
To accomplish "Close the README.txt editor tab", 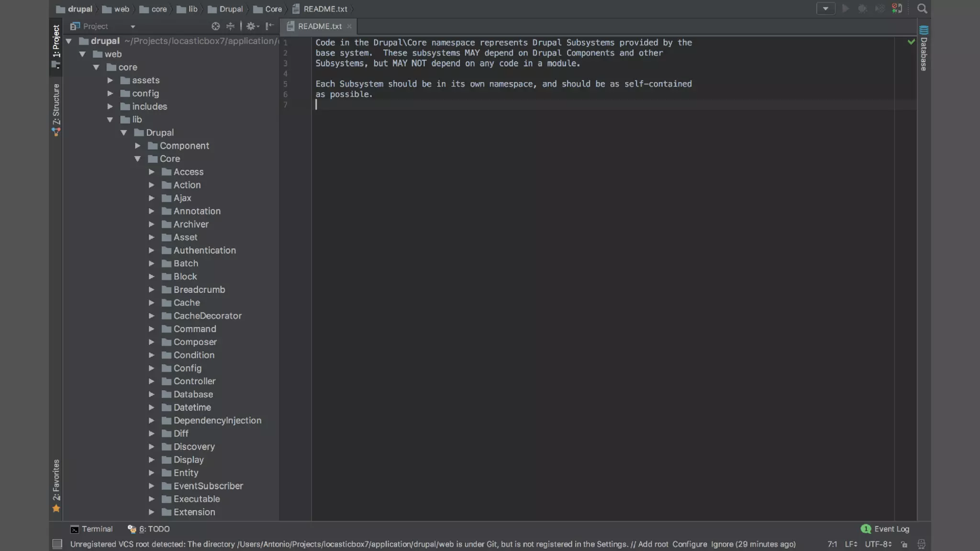I will point(349,26).
